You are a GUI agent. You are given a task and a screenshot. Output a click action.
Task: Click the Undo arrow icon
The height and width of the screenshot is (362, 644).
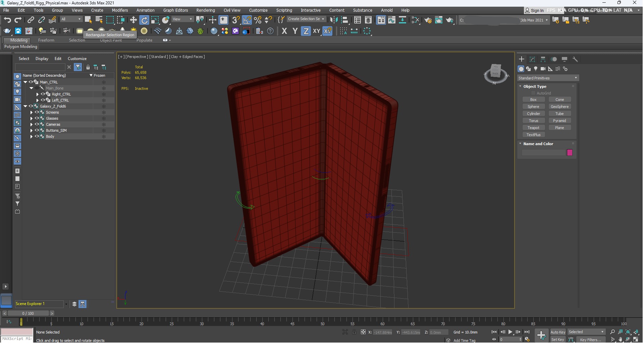point(7,20)
